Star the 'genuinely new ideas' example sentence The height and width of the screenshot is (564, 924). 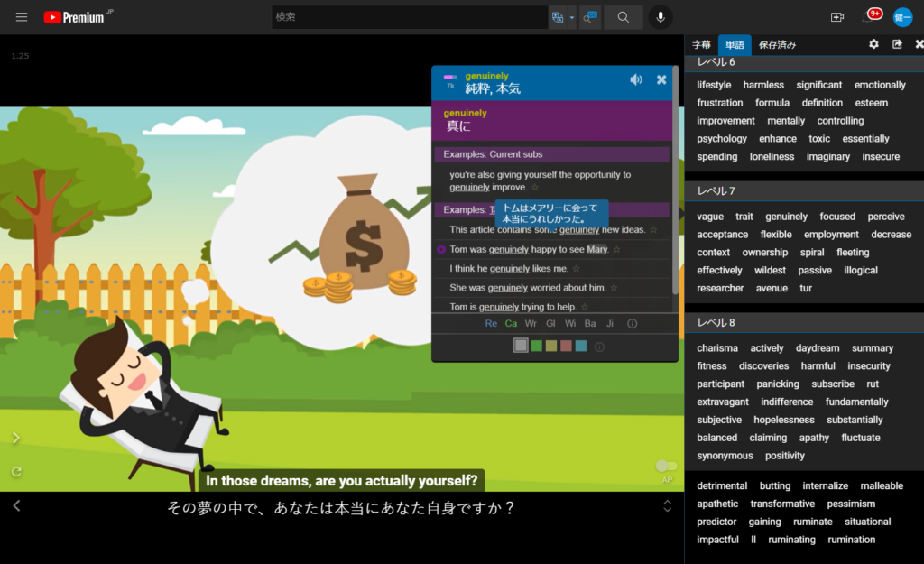click(x=654, y=230)
